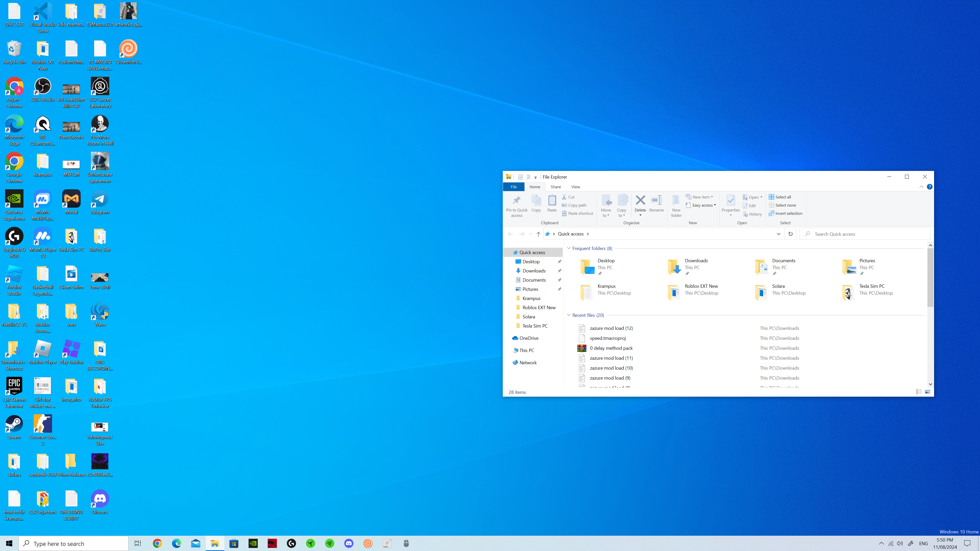980x551 pixels.
Task: Click the New folder ribbon icon
Action: (676, 201)
